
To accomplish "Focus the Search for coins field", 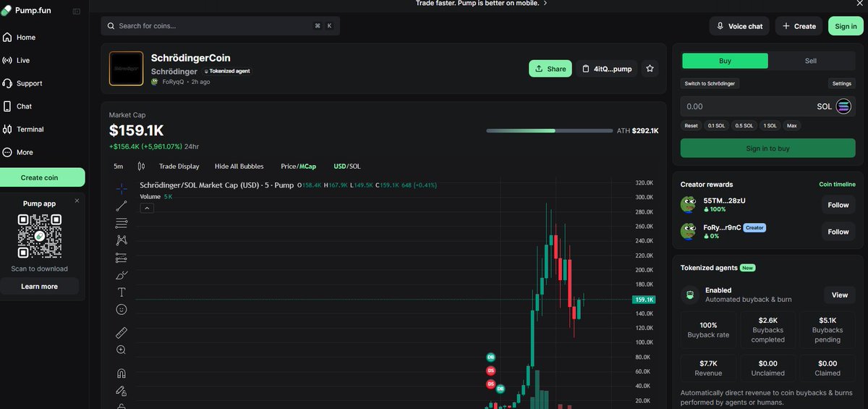I will pos(220,26).
